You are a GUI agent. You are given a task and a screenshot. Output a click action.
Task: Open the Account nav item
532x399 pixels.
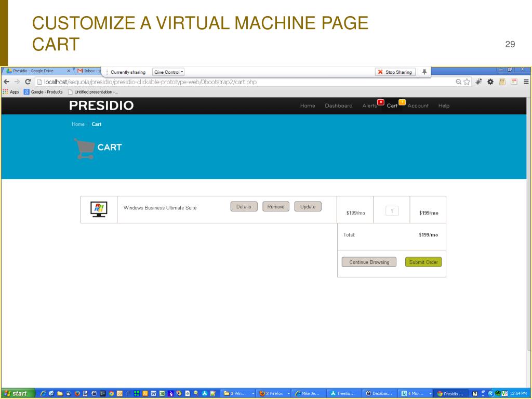418,106
